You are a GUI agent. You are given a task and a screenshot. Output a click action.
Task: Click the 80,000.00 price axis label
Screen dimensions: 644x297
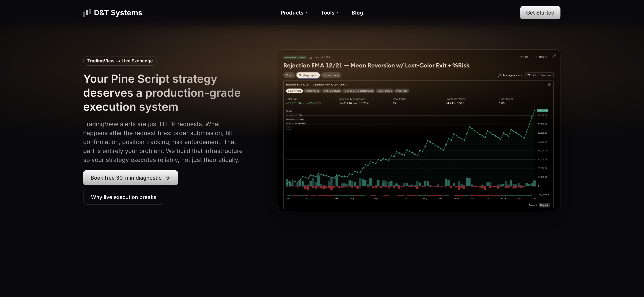543,115
